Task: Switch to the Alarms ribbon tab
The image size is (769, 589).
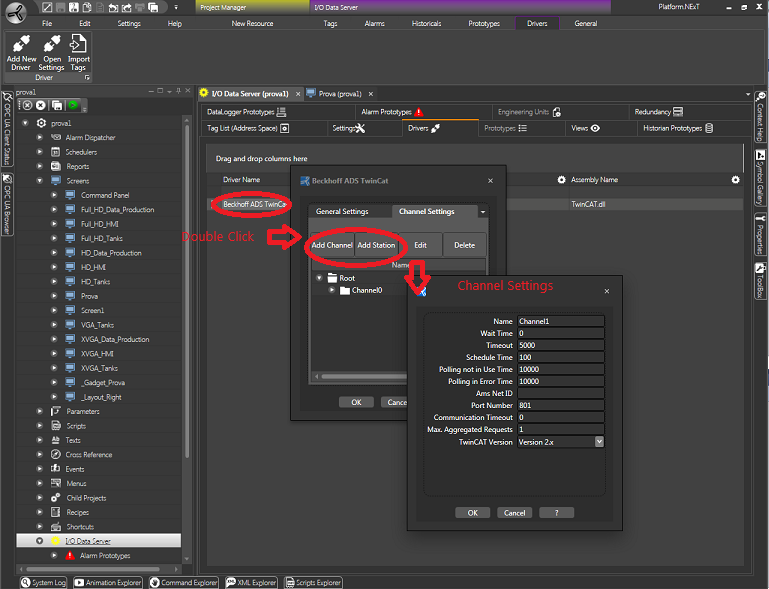Action: [375, 24]
